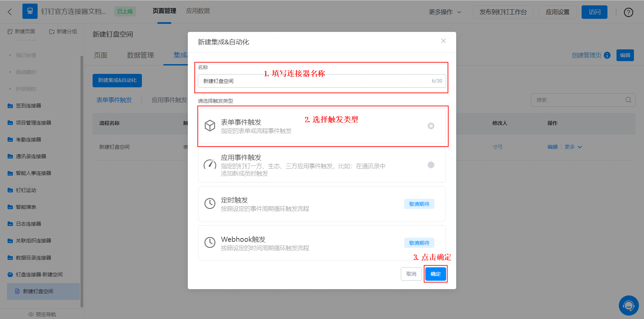The height and width of the screenshot is (319, 644).
Task: Open the 数据管理 tab
Action: pos(141,55)
